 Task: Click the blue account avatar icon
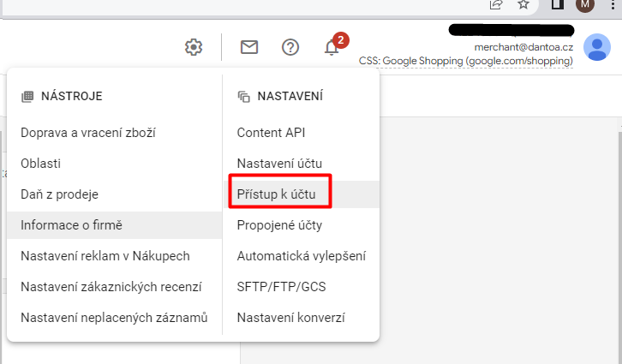tap(596, 47)
